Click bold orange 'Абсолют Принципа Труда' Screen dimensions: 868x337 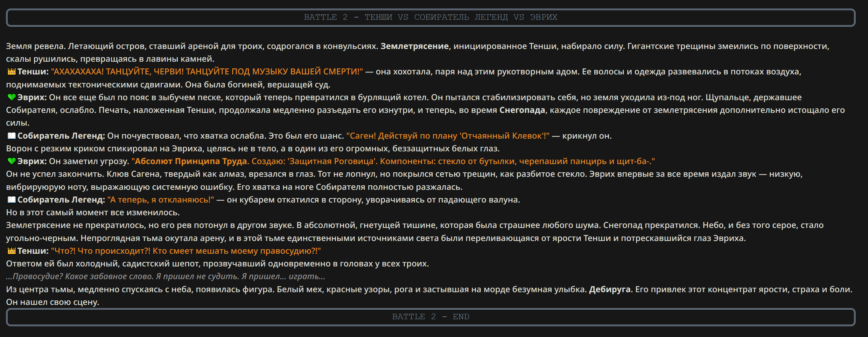(x=191, y=161)
